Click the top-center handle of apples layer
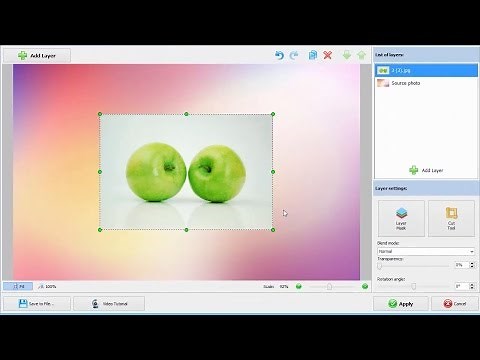The image size is (480, 360). [186, 114]
